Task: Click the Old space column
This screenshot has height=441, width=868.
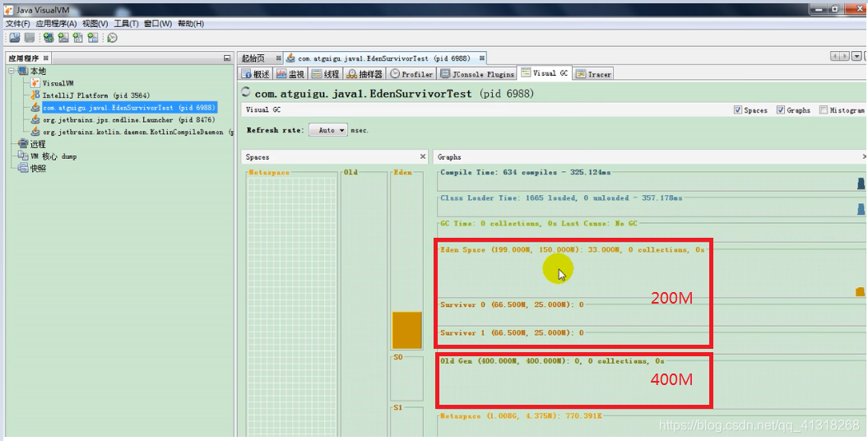Action: pos(364,304)
